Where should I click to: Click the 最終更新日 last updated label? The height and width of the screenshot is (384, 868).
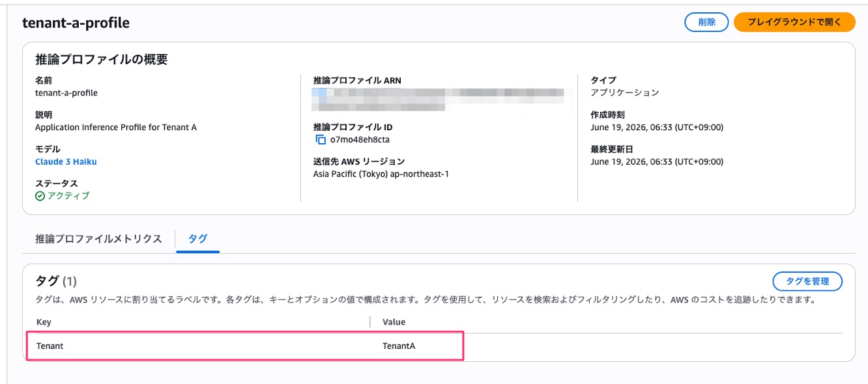(612, 149)
